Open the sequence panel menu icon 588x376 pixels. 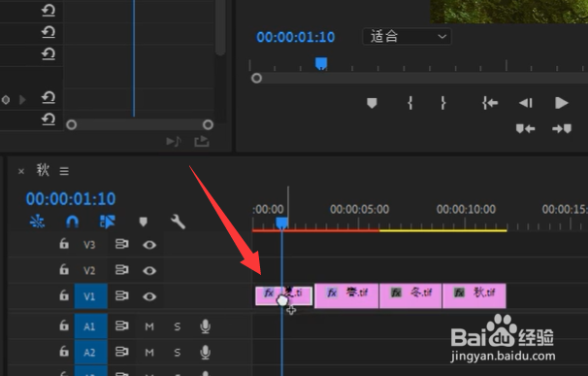[x=64, y=171]
